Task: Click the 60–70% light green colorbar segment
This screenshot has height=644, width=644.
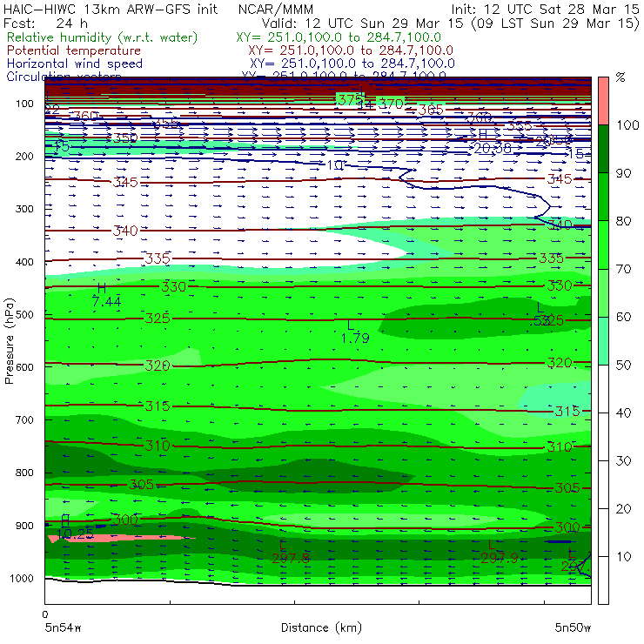Action: pyautogui.click(x=603, y=292)
